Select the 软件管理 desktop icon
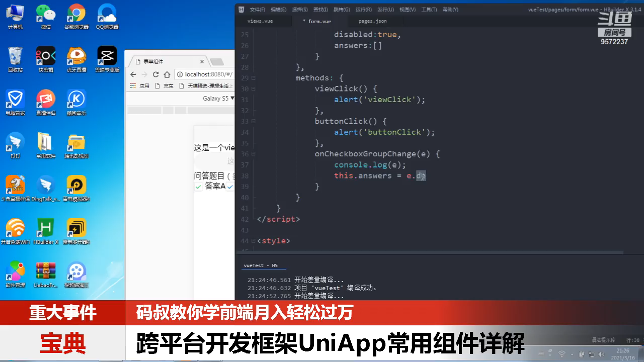644x362 pixels. coord(15,275)
